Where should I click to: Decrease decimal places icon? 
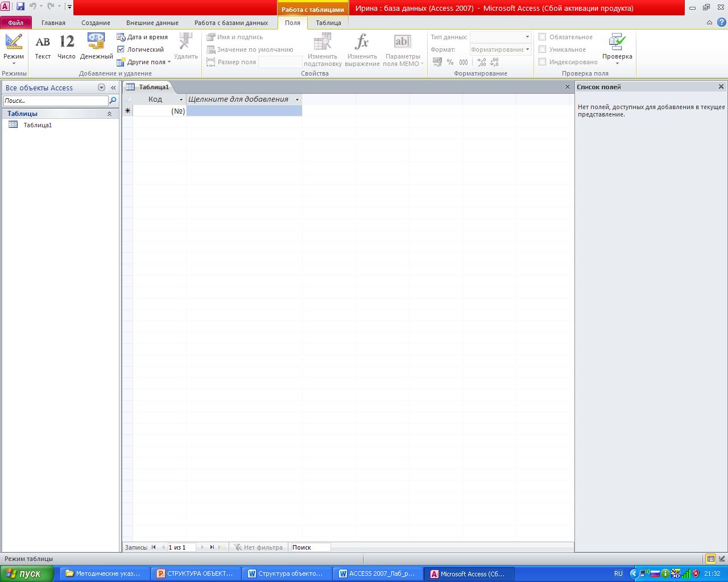(x=494, y=62)
